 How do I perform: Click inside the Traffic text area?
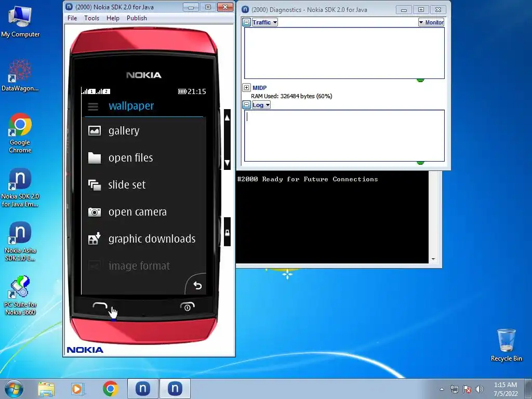point(344,53)
